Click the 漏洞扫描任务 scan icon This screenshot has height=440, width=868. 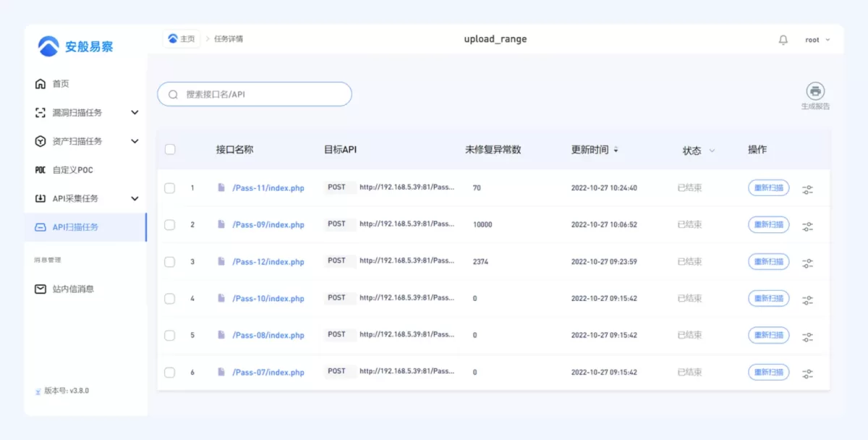41,113
